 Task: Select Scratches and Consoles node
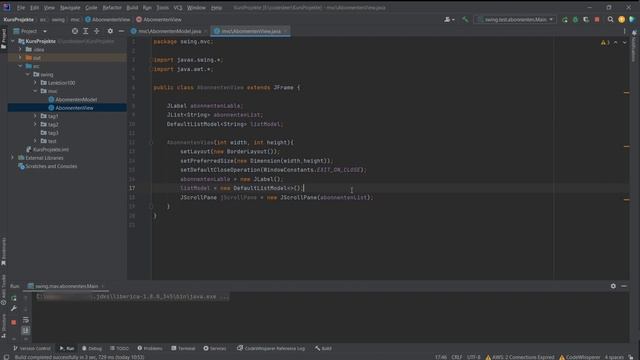[x=47, y=166]
